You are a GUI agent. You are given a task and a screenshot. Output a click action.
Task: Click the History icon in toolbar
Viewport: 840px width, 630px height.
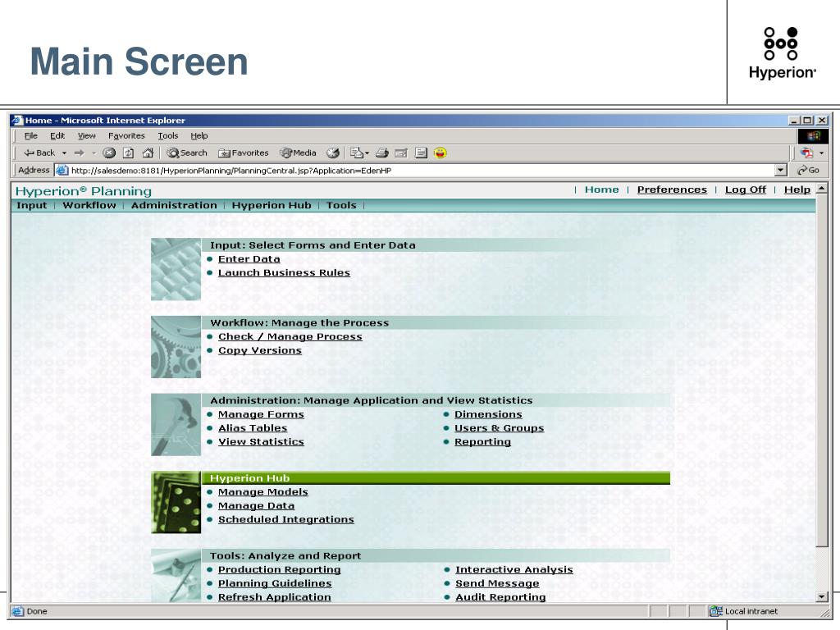point(333,153)
